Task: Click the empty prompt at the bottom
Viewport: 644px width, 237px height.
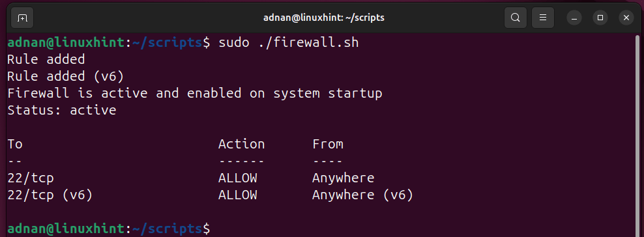Action: [x=109, y=229]
